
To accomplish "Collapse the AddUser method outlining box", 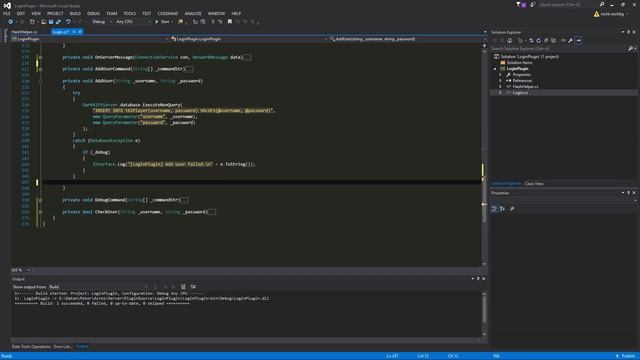I will 40,81.
